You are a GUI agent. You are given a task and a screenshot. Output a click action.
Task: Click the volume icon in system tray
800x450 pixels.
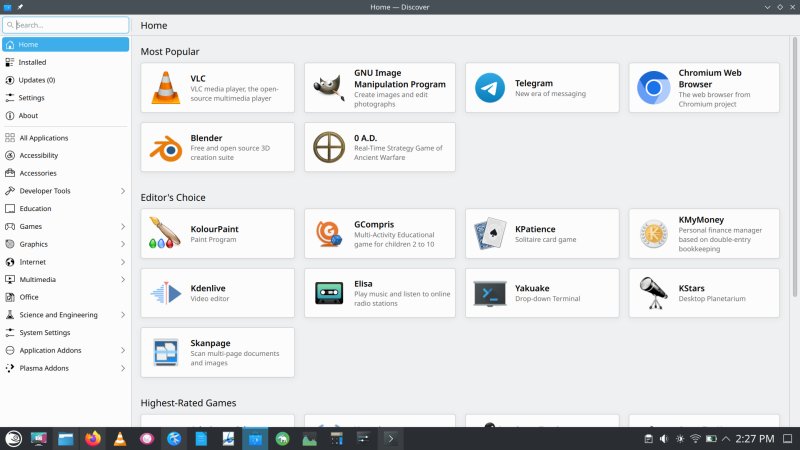point(664,439)
